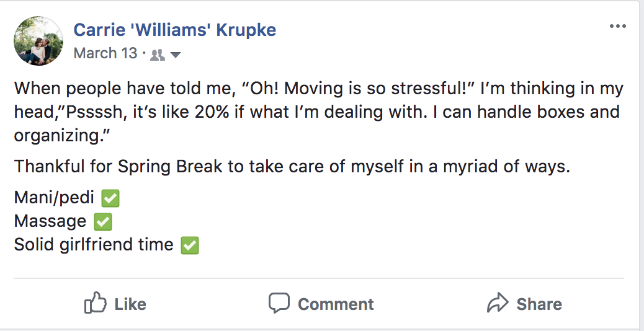The width and height of the screenshot is (644, 331).
Task: Click the check beside Solid girlfriend time
Action: [x=189, y=245]
